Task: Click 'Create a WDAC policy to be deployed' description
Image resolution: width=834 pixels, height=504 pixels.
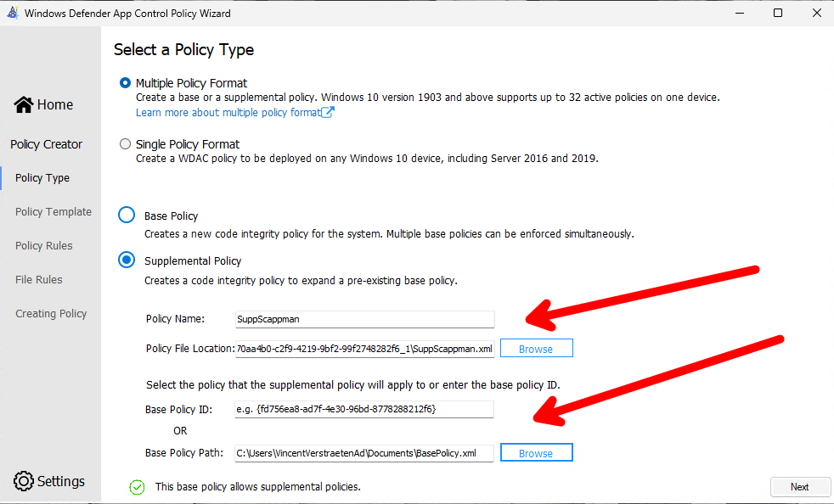Action: pyautogui.click(x=367, y=159)
